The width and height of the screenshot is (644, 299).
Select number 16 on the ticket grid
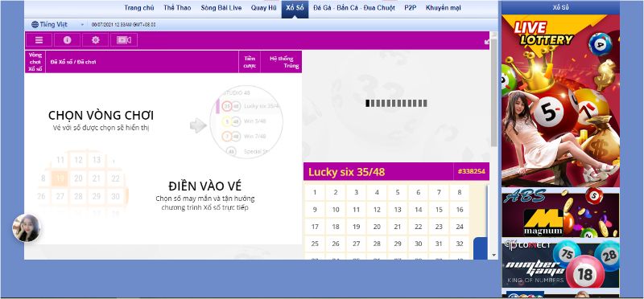(460, 210)
